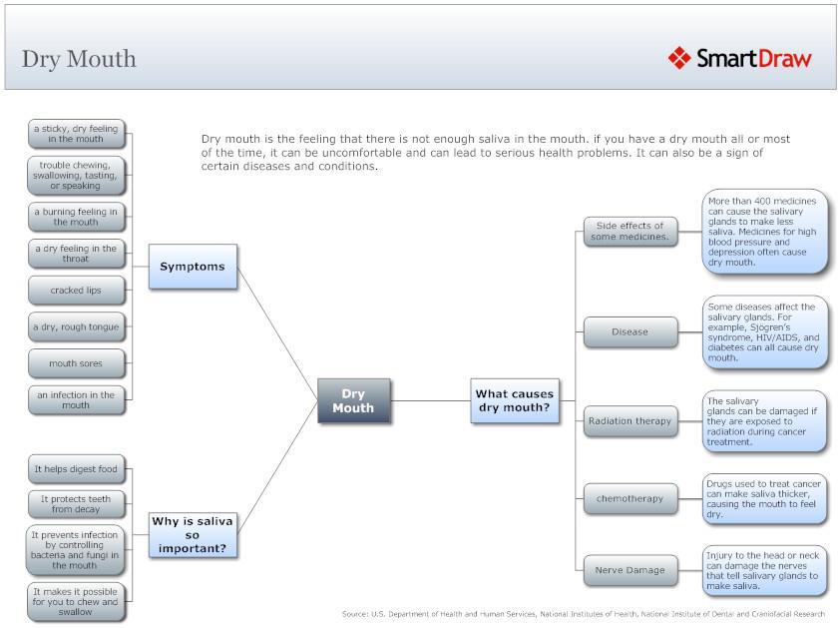Screen dimensions: 840x628
Task: Select the central Dry Mouth node
Action: click(x=353, y=401)
